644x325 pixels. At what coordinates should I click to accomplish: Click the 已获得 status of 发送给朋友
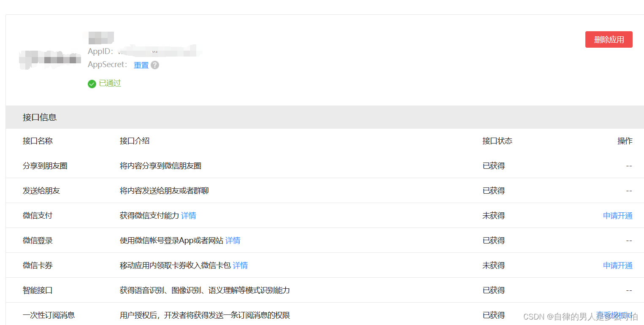[x=494, y=191]
